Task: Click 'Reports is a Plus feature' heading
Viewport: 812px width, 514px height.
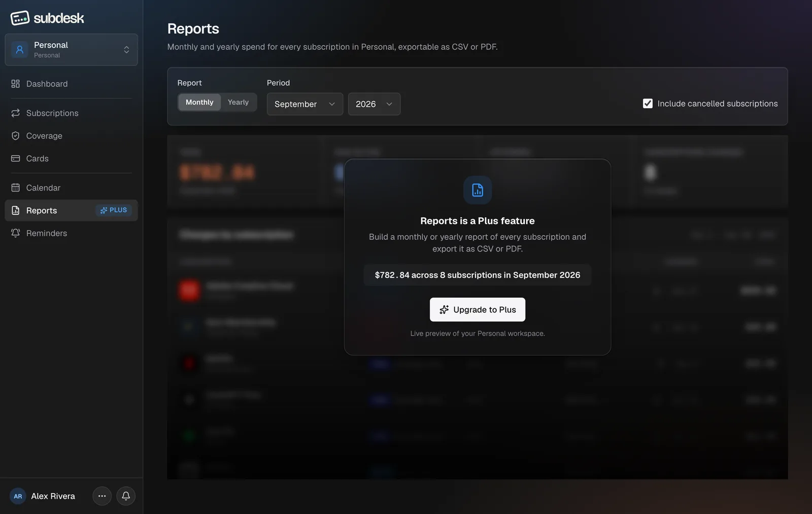Action: 478,221
